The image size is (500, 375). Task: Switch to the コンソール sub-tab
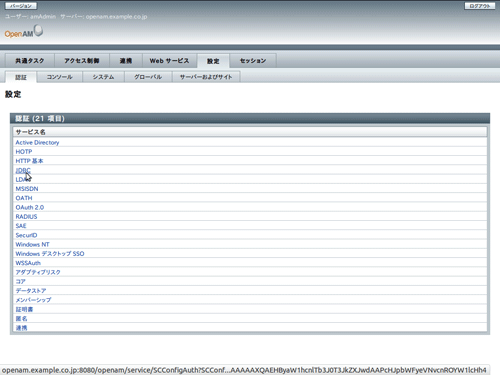(59, 77)
